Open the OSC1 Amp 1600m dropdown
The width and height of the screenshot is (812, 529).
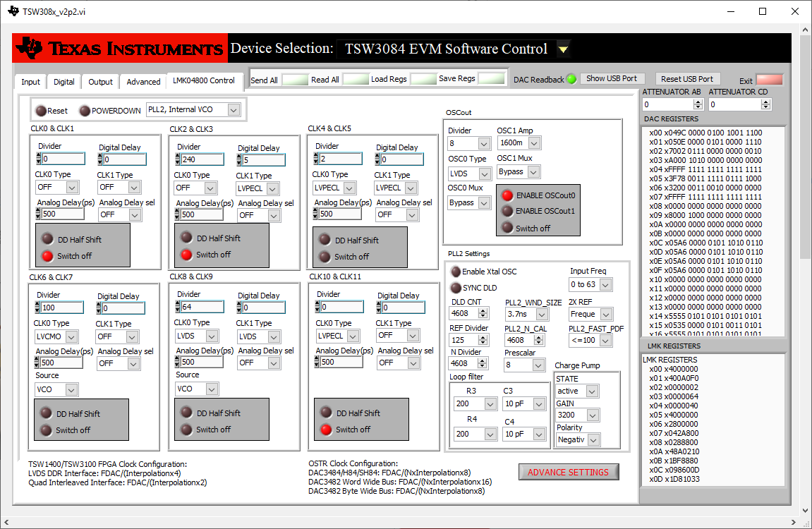click(x=535, y=143)
